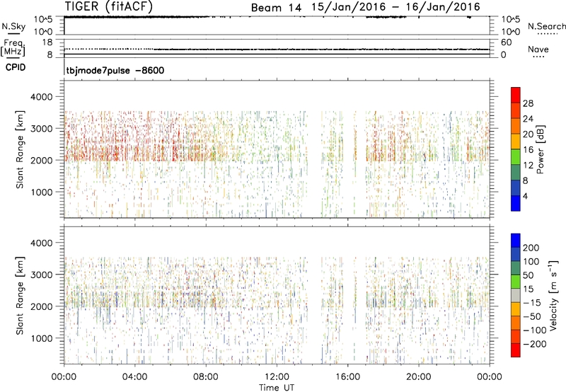Image resolution: width=566 pixels, height=392 pixels.
Task: Click the Slant Range [km] label of the power panel
Action: tap(20, 149)
